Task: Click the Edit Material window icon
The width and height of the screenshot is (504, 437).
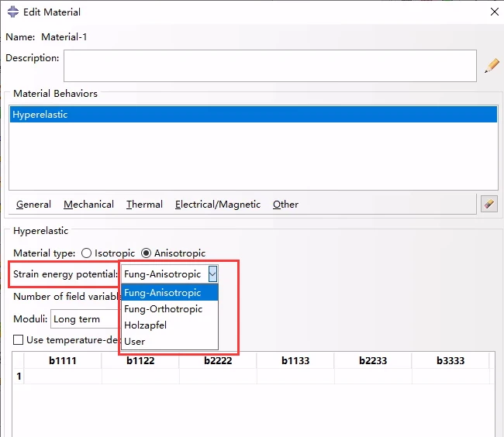Action: (x=13, y=12)
